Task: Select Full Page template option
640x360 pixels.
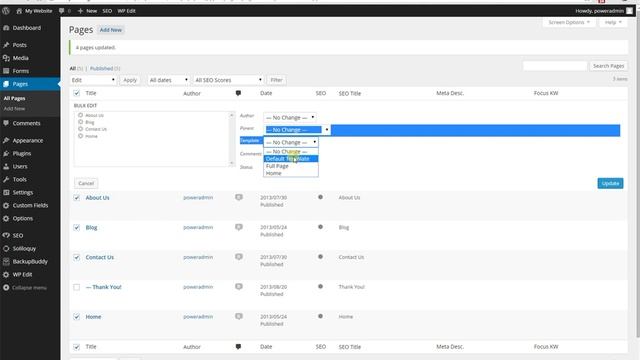Action: [291, 166]
